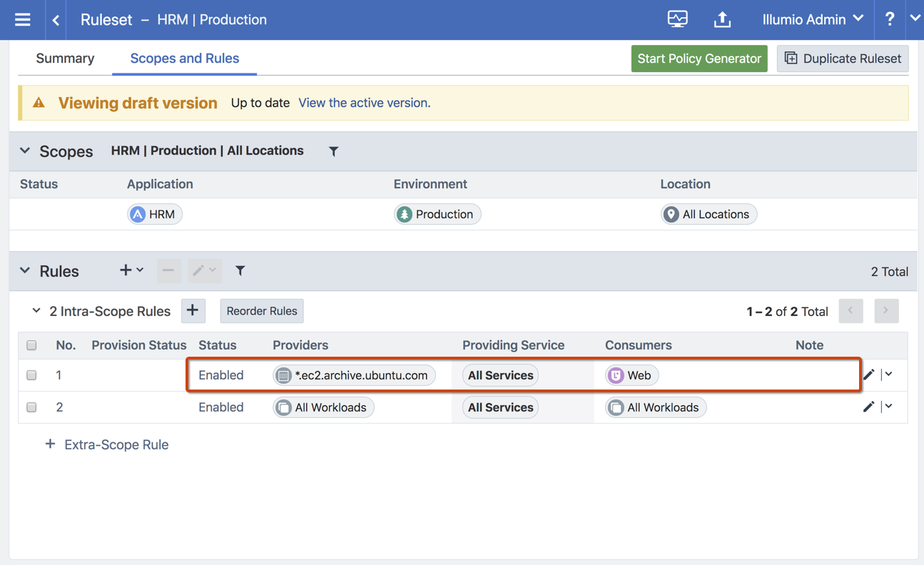Click the All Locations label pill
The height and width of the screenshot is (565, 924).
[709, 214]
